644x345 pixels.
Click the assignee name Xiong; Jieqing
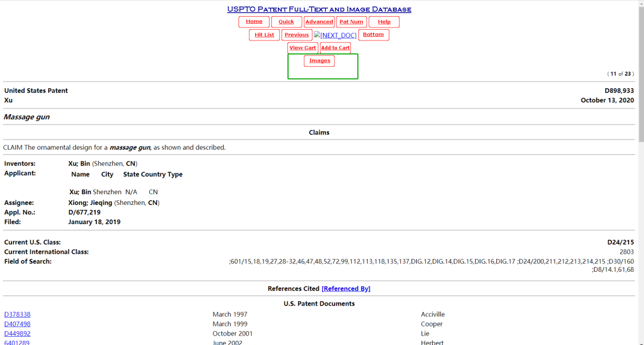(90, 203)
